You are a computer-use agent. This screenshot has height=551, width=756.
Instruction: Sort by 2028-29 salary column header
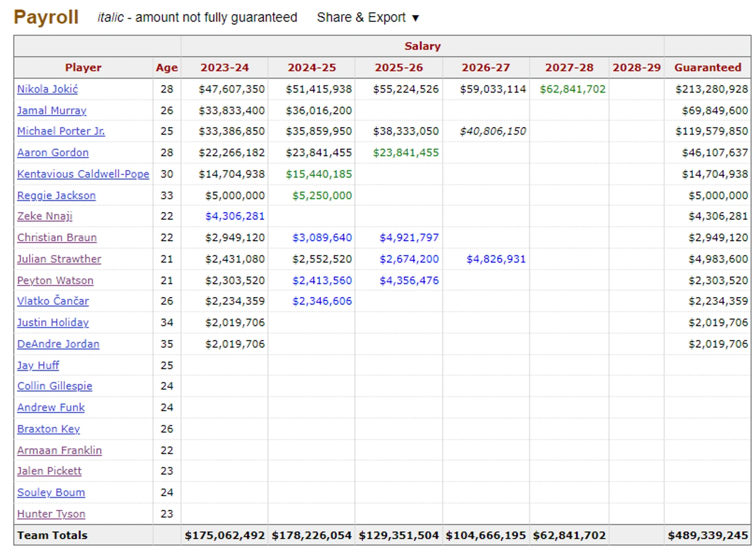coord(636,68)
